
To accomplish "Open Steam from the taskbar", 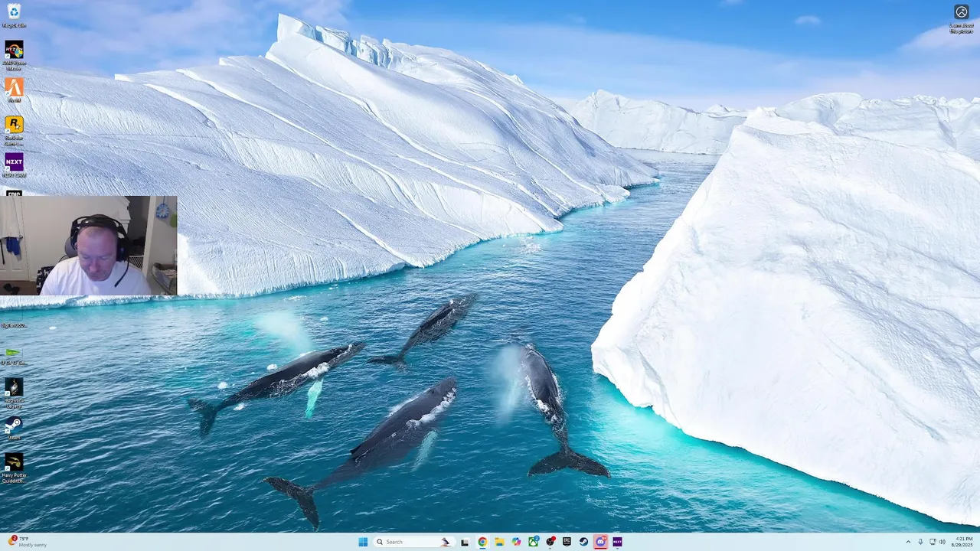I will 583,542.
